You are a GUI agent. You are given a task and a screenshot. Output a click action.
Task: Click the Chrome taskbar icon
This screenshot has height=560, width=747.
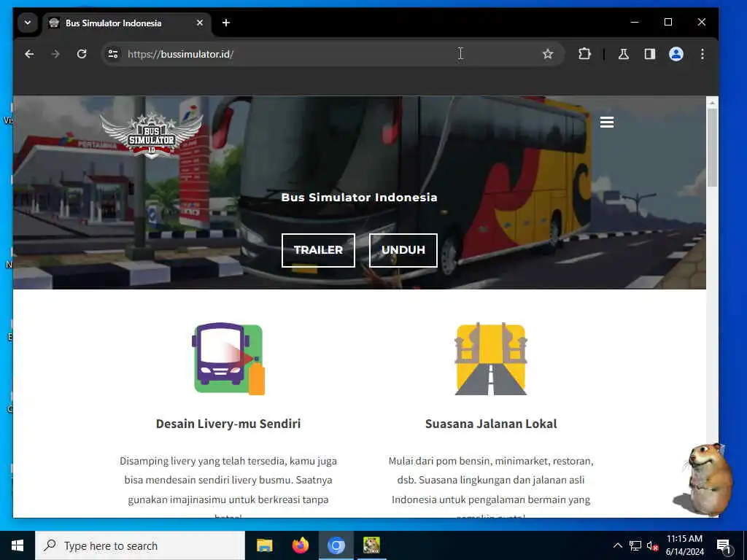coord(336,545)
